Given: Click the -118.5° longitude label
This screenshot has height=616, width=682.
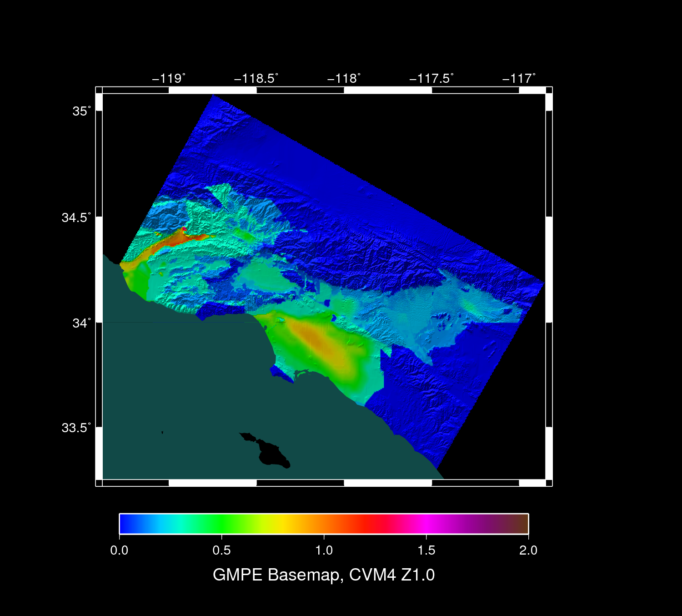Looking at the screenshot, I should point(256,79).
